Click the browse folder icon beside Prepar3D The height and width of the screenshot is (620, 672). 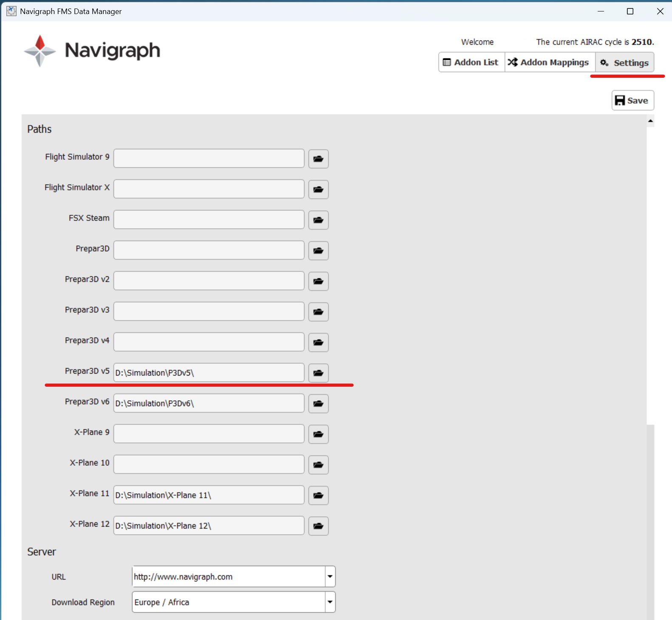coord(318,251)
